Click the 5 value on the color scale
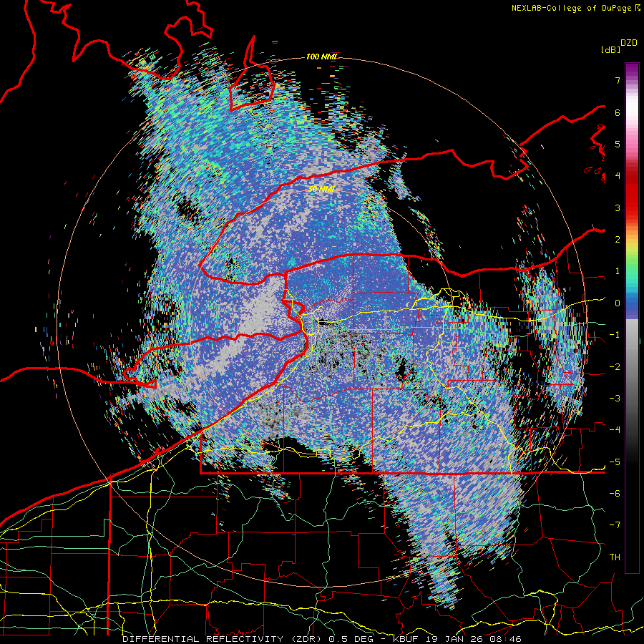 pos(618,144)
